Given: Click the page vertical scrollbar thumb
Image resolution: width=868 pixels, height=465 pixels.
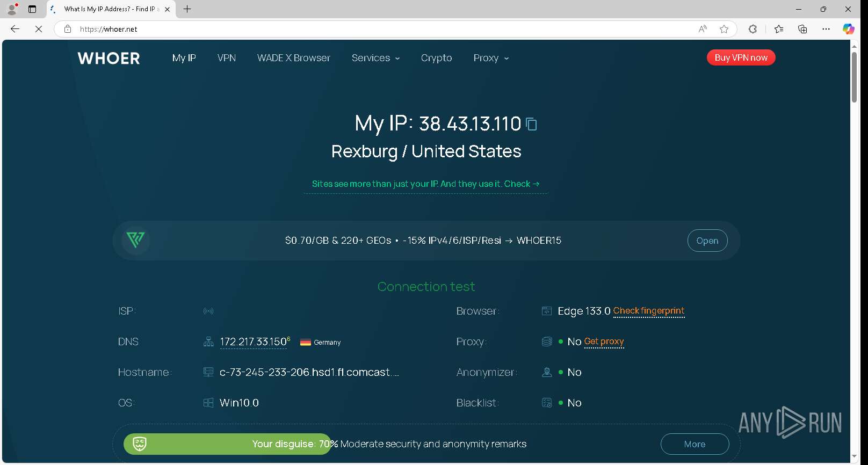Looking at the screenshot, I should point(854,77).
